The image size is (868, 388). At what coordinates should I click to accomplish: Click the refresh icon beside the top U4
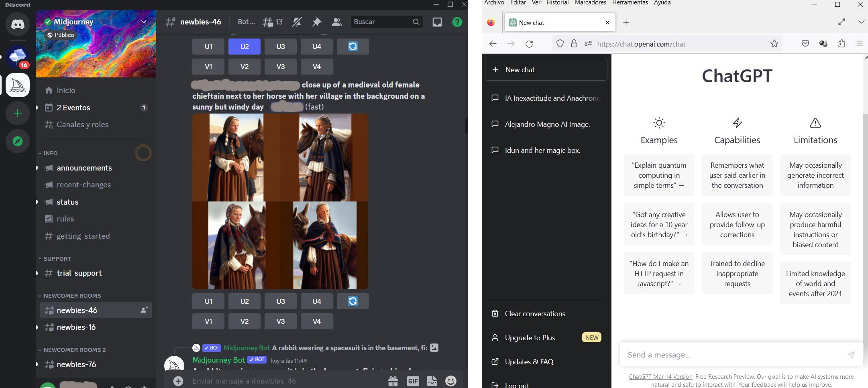pyautogui.click(x=352, y=47)
